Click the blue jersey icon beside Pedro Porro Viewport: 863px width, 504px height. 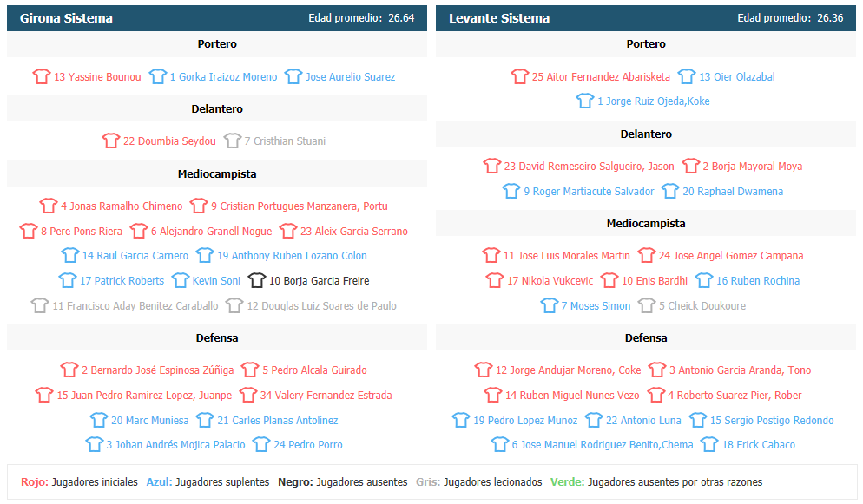coord(261,444)
